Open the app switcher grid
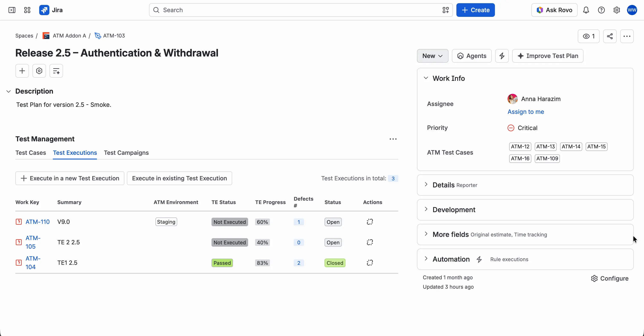 27,10
